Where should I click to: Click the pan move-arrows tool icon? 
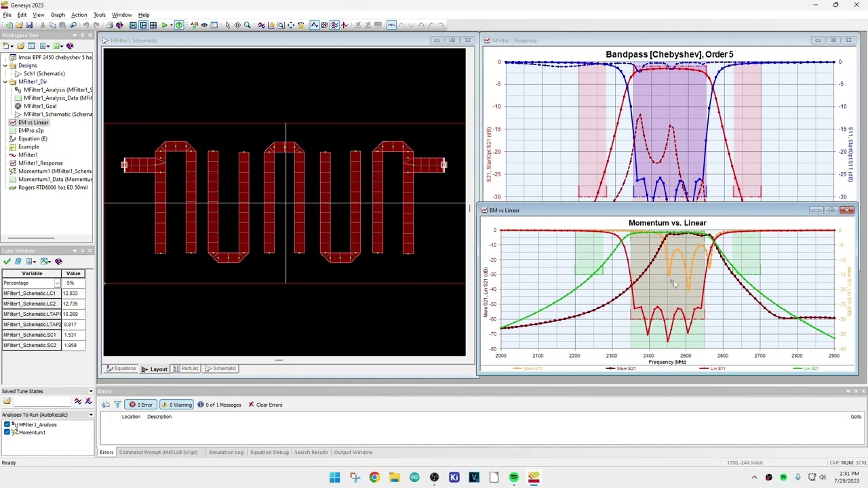click(x=237, y=25)
